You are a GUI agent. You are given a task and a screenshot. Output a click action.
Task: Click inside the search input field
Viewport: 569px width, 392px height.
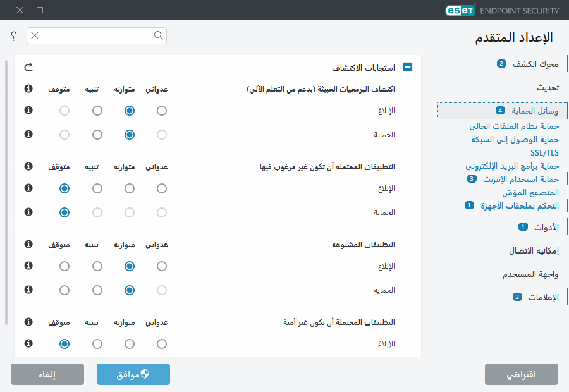(x=95, y=36)
